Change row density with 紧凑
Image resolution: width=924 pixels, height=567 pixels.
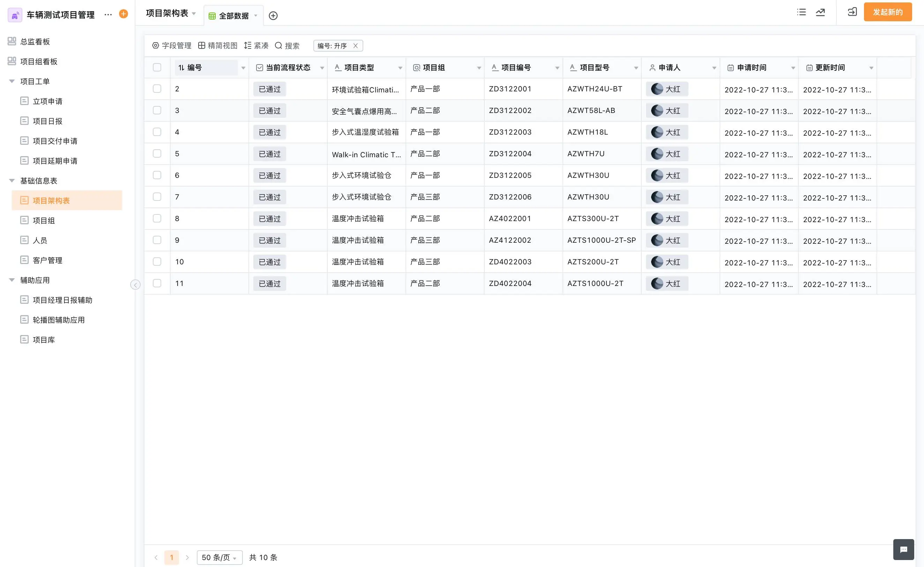pos(256,46)
